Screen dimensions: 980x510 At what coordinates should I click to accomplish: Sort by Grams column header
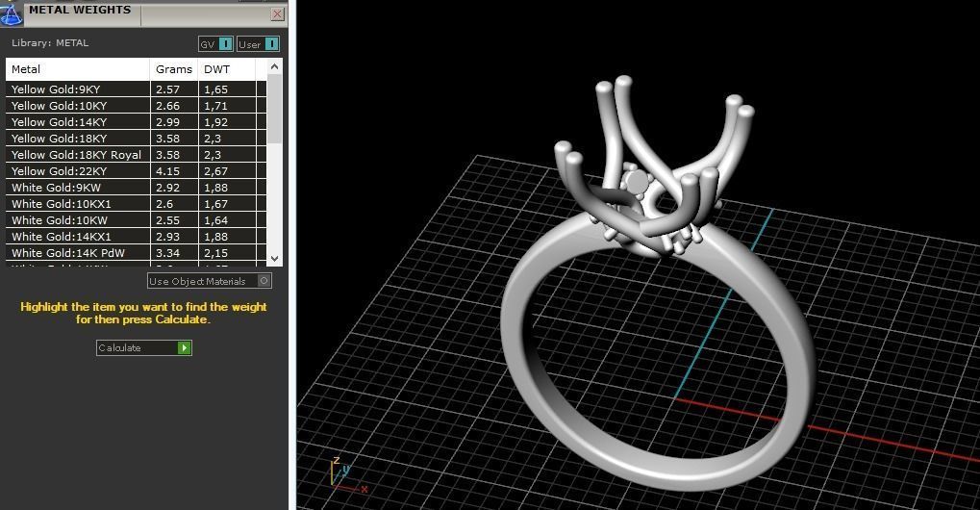[174, 69]
